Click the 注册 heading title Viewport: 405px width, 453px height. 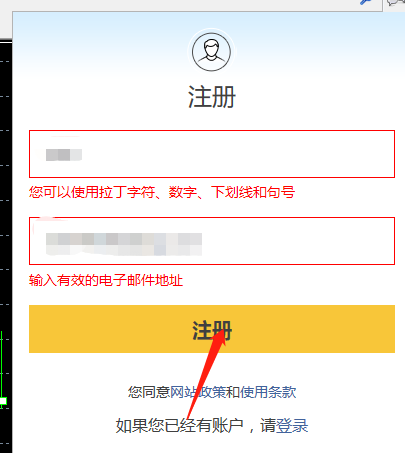click(x=212, y=97)
